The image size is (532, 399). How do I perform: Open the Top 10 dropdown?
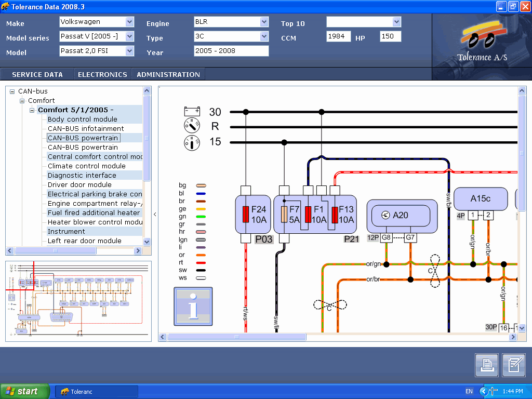[x=396, y=22]
